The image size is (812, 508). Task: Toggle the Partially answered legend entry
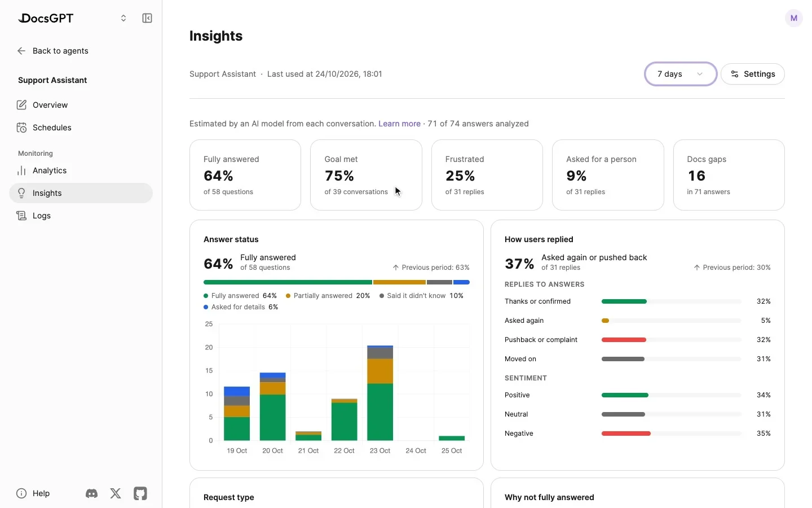328,296
